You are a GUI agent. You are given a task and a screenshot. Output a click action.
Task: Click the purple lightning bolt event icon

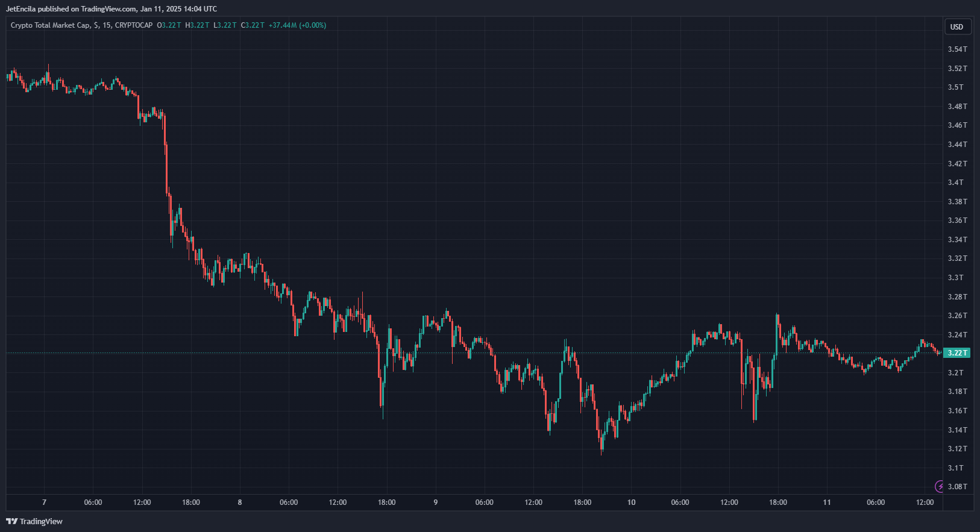[x=940, y=486]
